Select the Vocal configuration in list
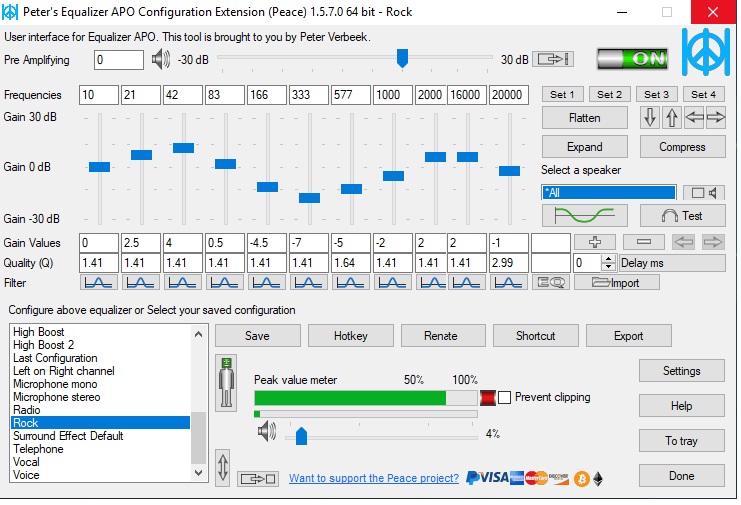Screen dimensions: 741x505 27,462
